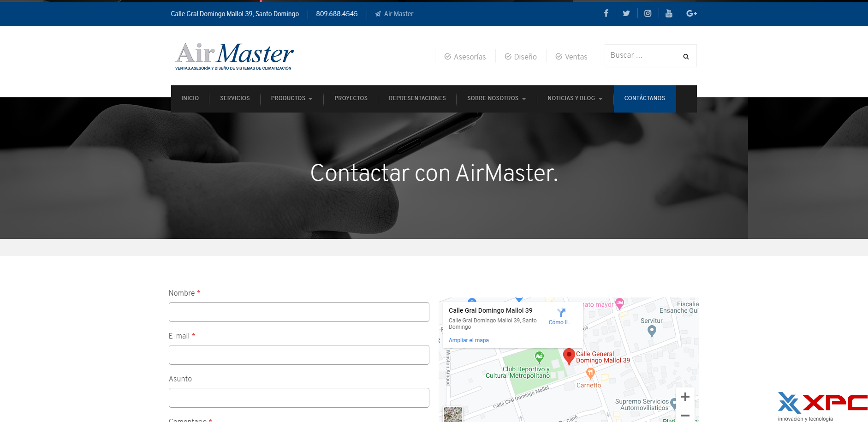Focus the Nombre input field
Image resolution: width=868 pixels, height=422 pixels.
pos(299,312)
